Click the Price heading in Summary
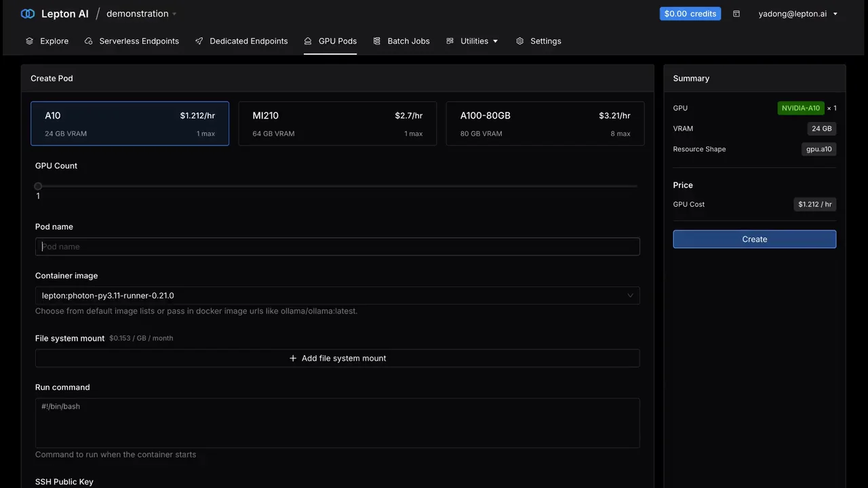The width and height of the screenshot is (868, 488). 683,185
